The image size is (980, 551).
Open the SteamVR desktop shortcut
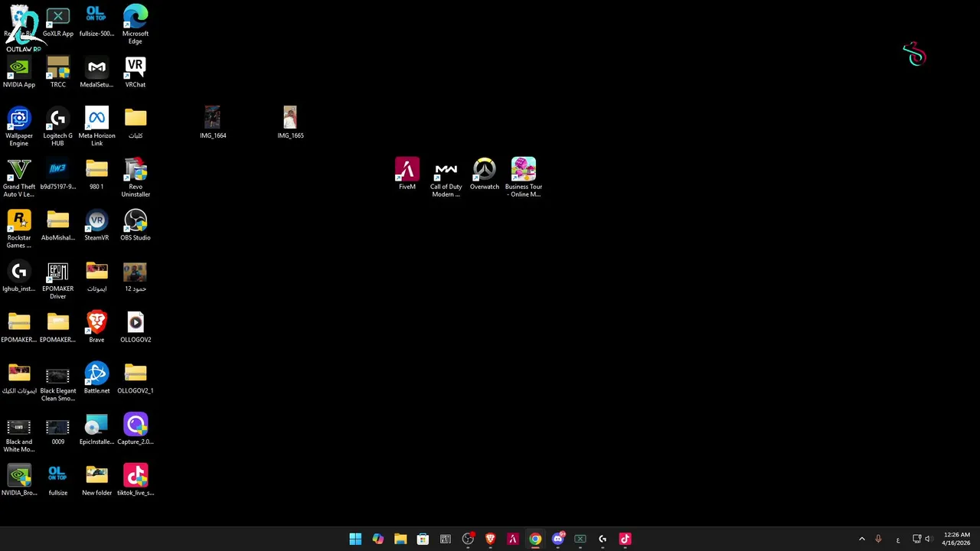[96, 227]
